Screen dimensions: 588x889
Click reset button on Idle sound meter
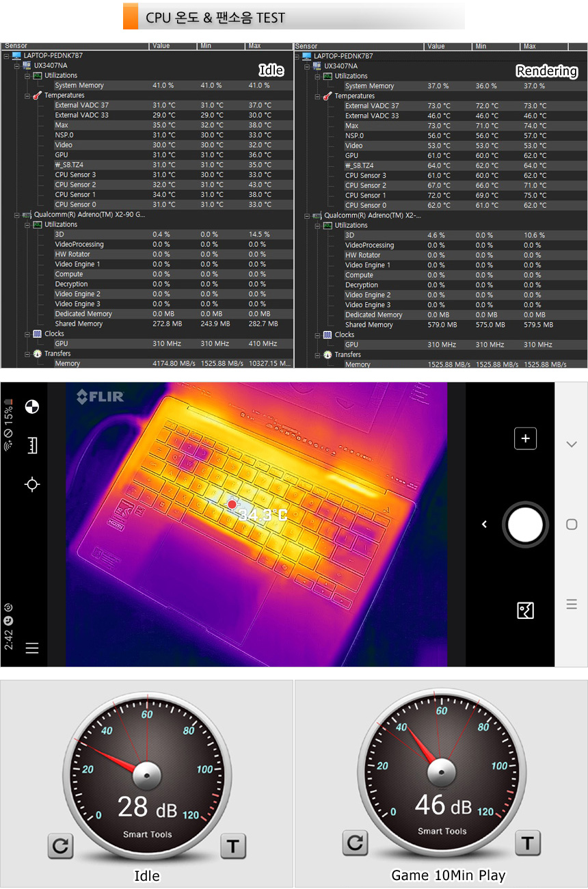click(60, 847)
